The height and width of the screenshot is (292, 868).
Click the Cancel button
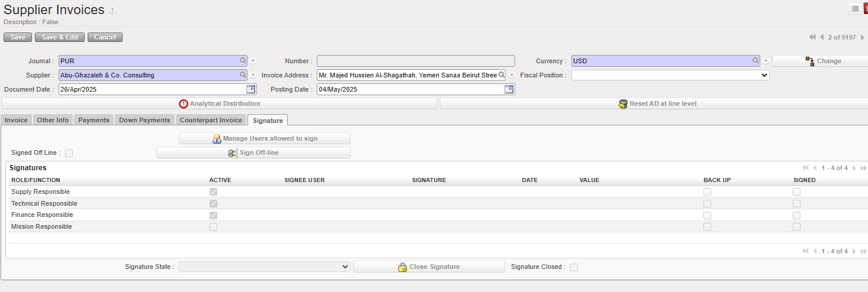(x=105, y=37)
